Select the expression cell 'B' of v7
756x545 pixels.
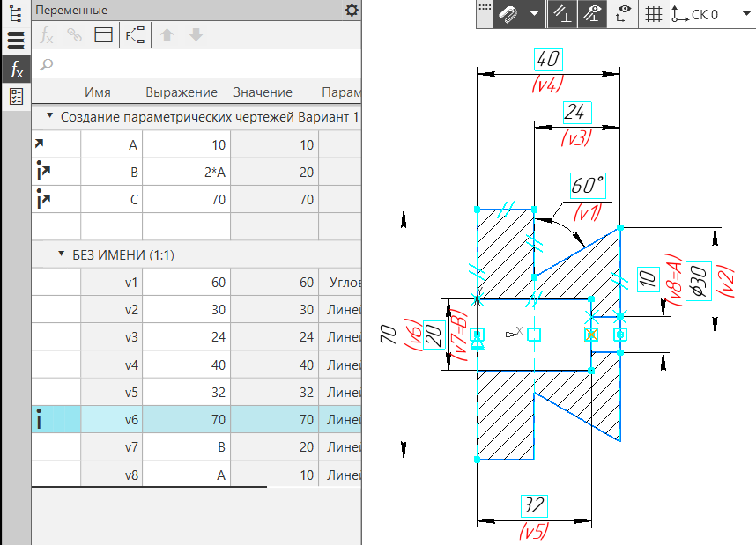coord(186,447)
